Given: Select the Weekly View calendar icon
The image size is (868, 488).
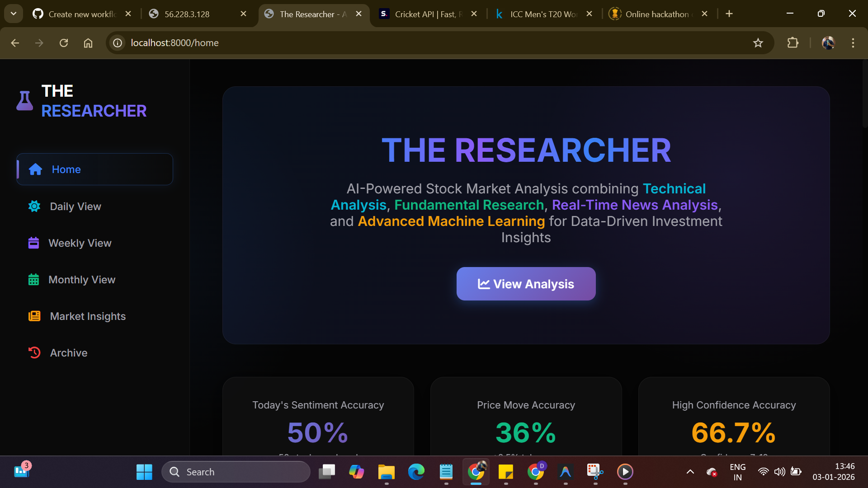Looking at the screenshot, I should coord(33,243).
